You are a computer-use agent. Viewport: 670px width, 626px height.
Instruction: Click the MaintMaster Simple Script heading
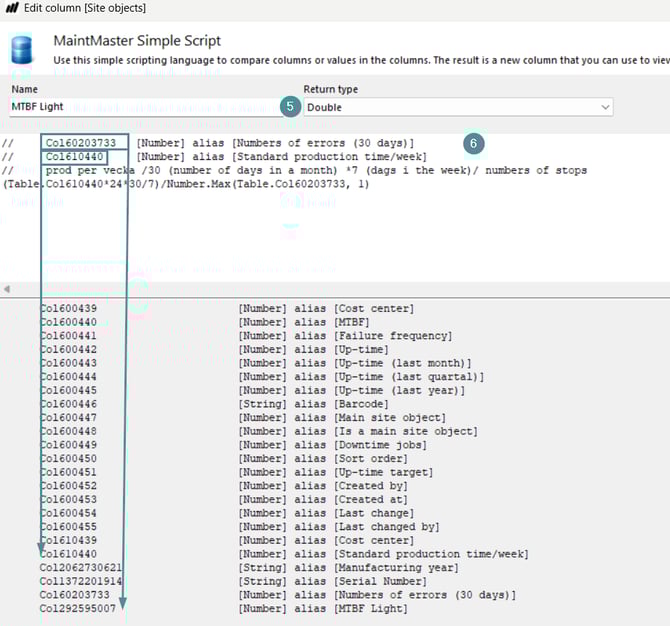pos(137,41)
